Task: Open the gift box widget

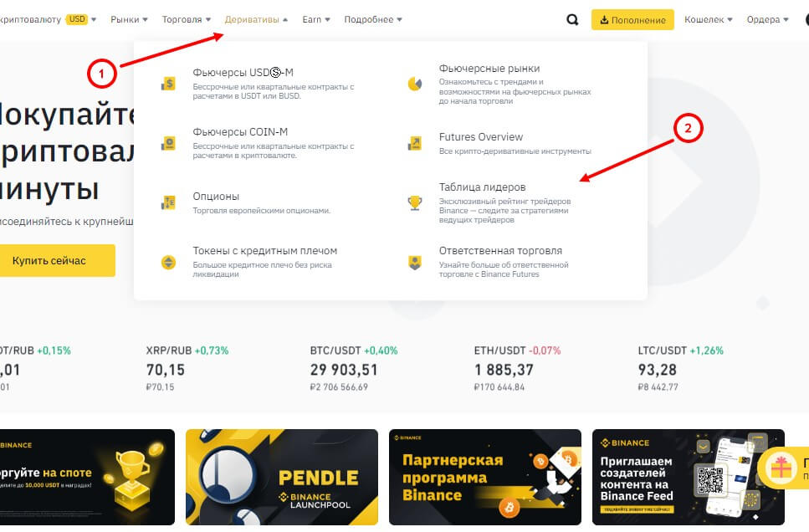Action: [x=781, y=468]
